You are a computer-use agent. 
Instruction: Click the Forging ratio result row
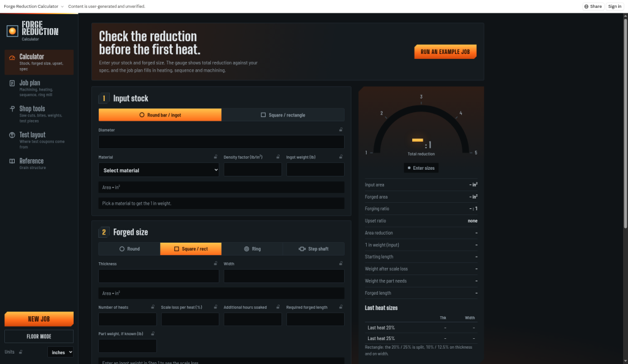tap(421, 209)
